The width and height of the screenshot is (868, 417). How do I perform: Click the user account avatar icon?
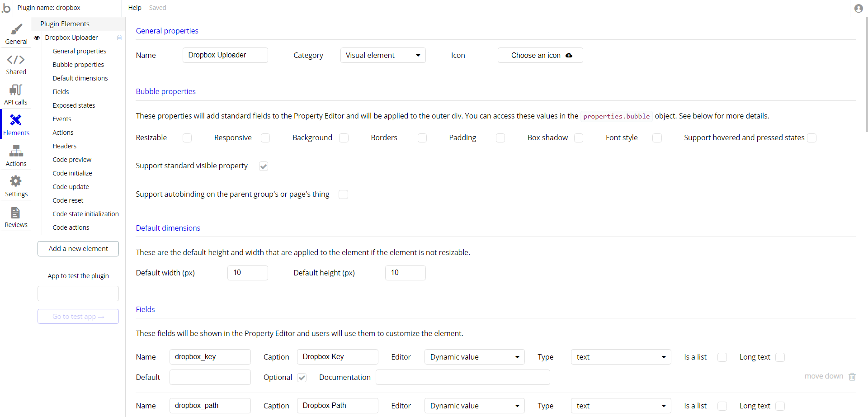tap(859, 8)
